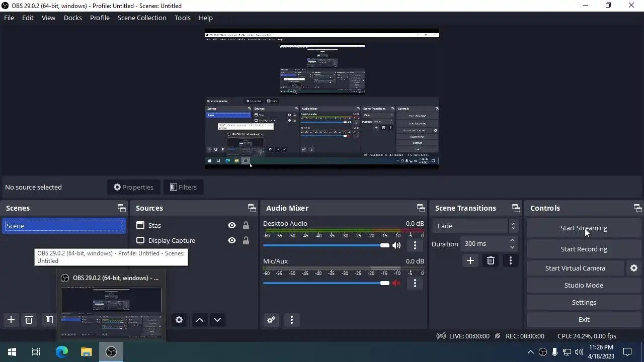
Task: Remove selected scene with trash icon
Action: coord(29,320)
